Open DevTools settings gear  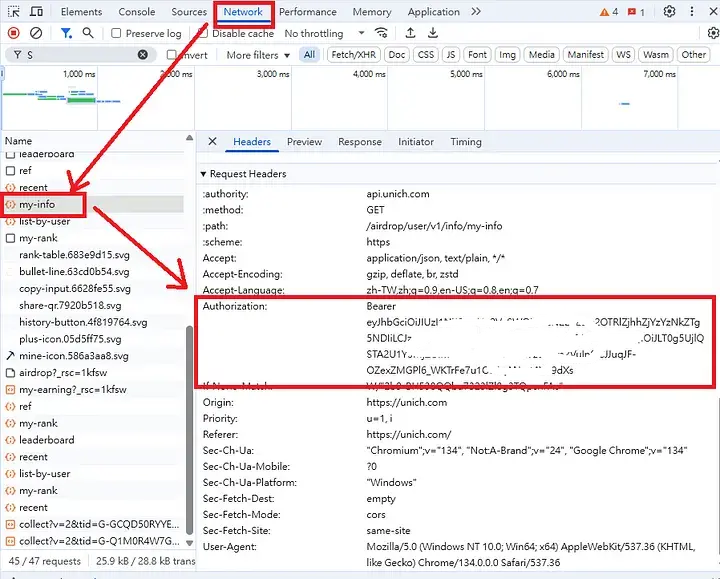point(669,11)
